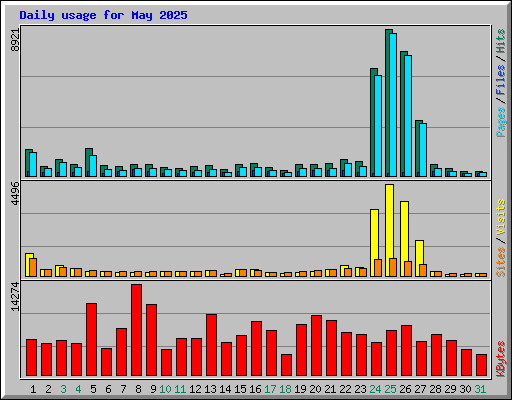Image resolution: width=512 pixels, height=400 pixels.
Task: Click day label 1 on the axis
Action: click(33, 389)
